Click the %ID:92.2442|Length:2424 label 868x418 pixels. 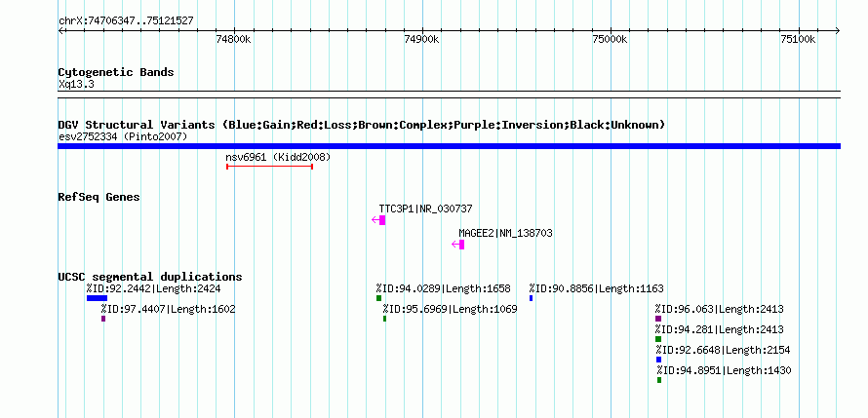[x=153, y=288]
